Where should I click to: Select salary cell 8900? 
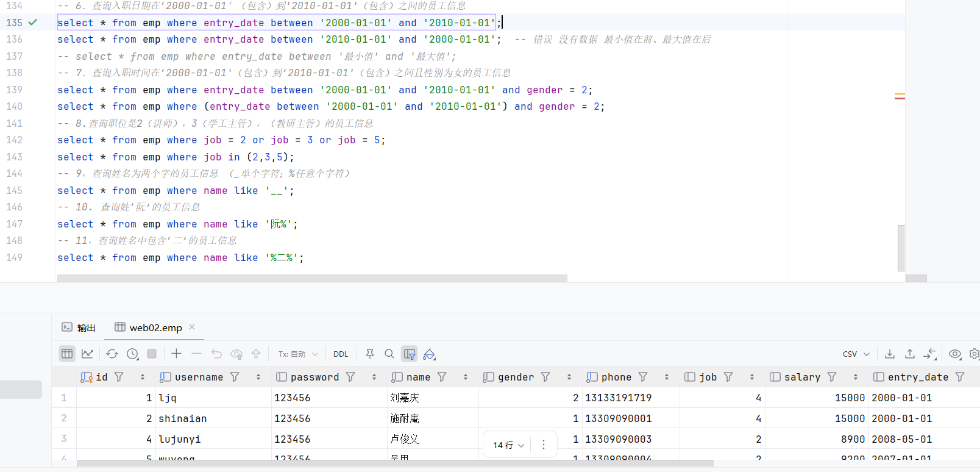tap(817, 439)
